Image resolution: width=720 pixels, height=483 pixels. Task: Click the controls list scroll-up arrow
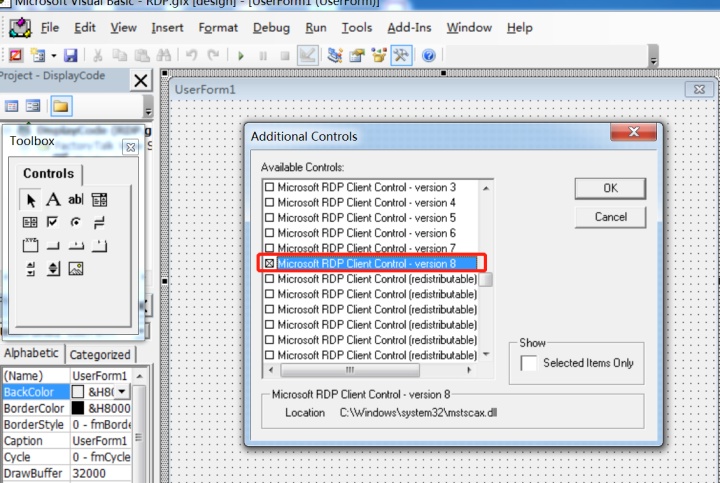pyautogui.click(x=486, y=188)
